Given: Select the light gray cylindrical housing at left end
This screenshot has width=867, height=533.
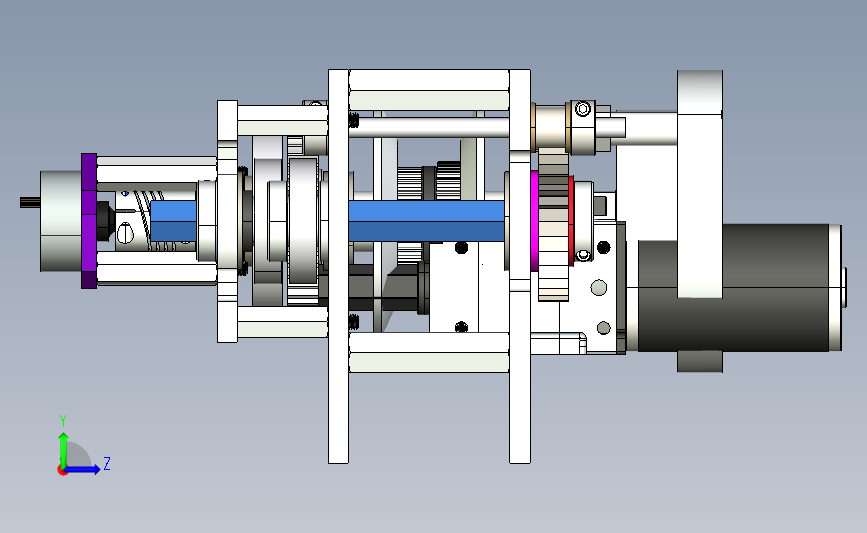Looking at the screenshot, I should [x=61, y=221].
